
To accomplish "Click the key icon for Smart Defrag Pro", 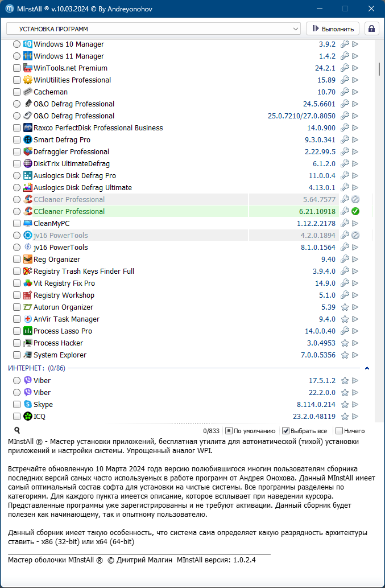I will (345, 140).
